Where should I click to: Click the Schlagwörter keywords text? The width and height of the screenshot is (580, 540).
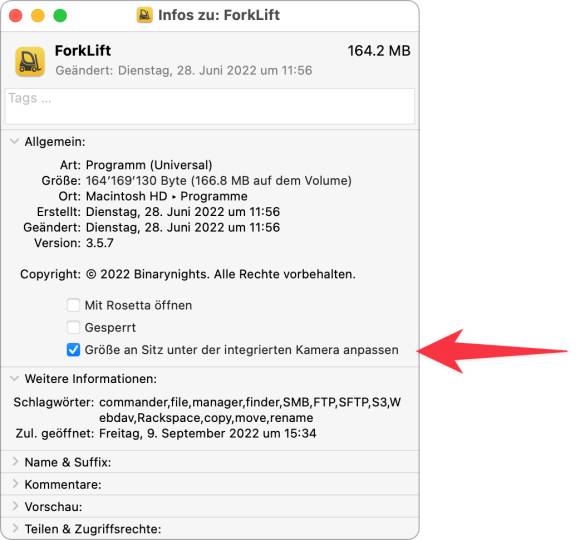coord(250,410)
